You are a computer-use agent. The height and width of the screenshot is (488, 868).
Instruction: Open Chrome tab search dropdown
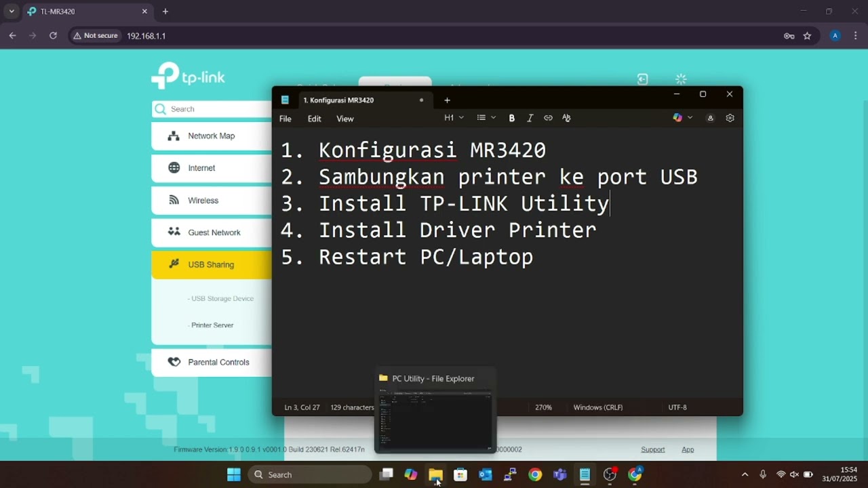tap(12, 12)
